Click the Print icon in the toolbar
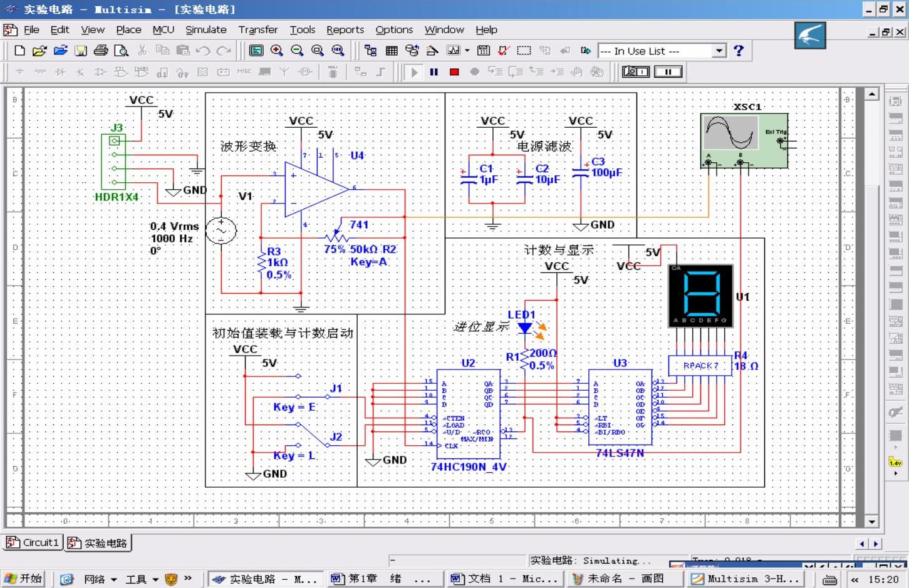This screenshot has width=909, height=588. click(101, 51)
